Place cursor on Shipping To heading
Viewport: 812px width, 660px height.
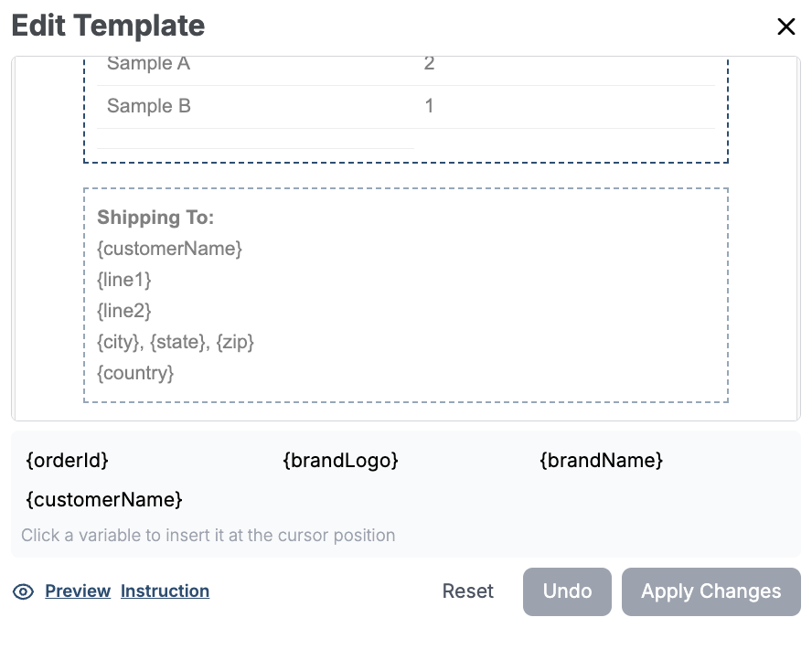point(155,218)
